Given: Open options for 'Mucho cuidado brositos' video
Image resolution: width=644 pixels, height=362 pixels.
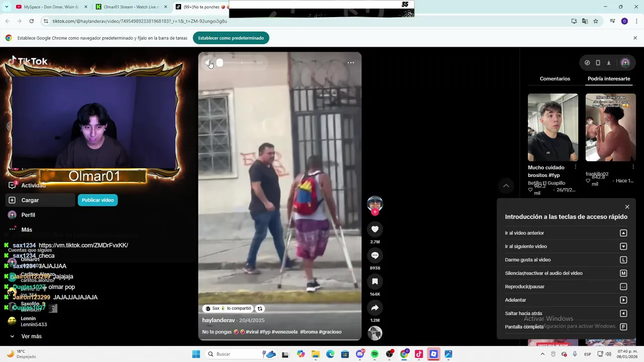Looking at the screenshot, I should tap(576, 167).
